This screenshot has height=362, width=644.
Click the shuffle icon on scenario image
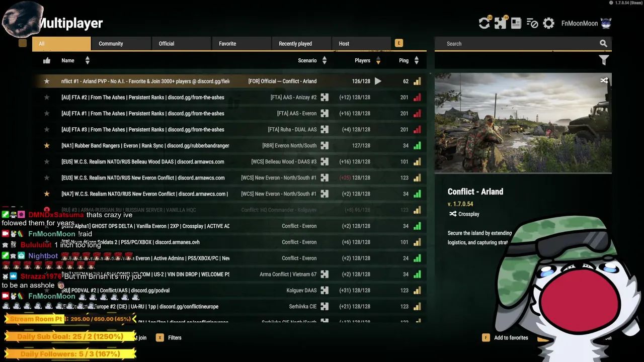point(604,80)
